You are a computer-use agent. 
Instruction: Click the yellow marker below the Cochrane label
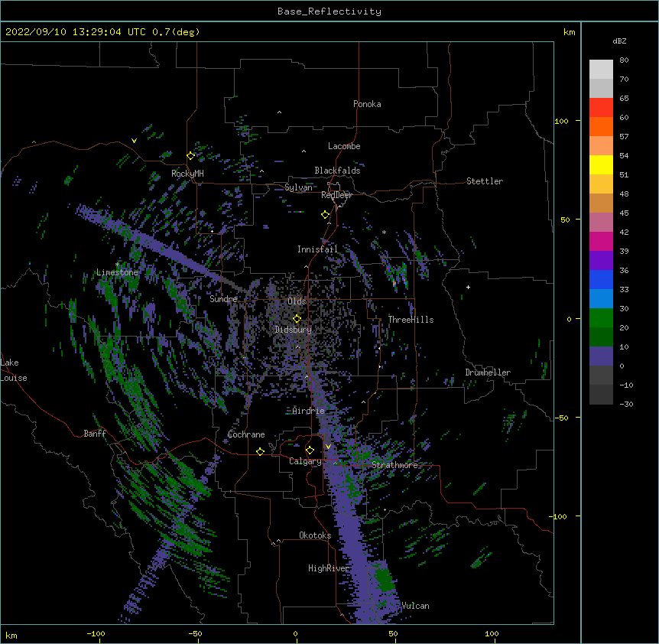[x=260, y=451]
